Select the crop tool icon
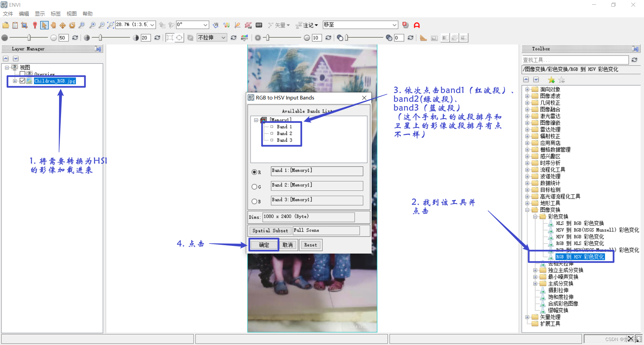 coord(24,25)
